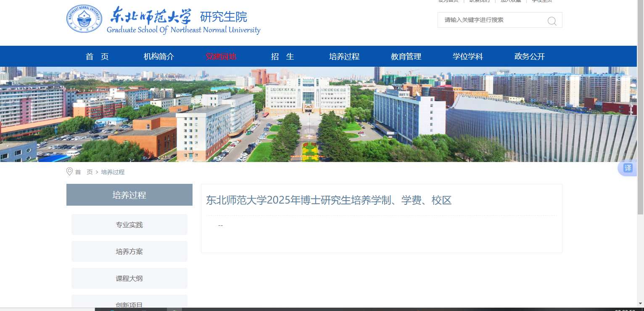The width and height of the screenshot is (644, 311).
Task: Click the 专业实践 sidebar link
Action: (129, 225)
